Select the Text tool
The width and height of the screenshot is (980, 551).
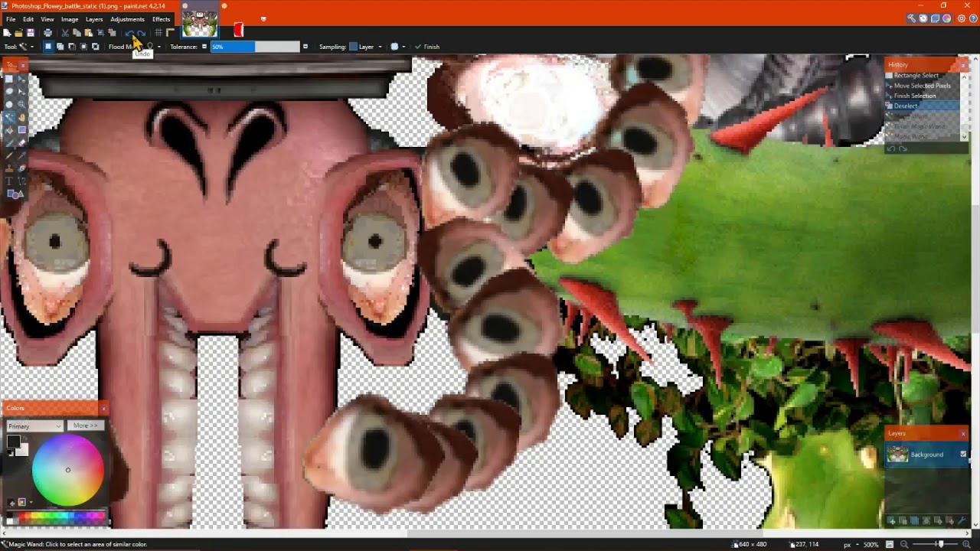pyautogui.click(x=9, y=181)
